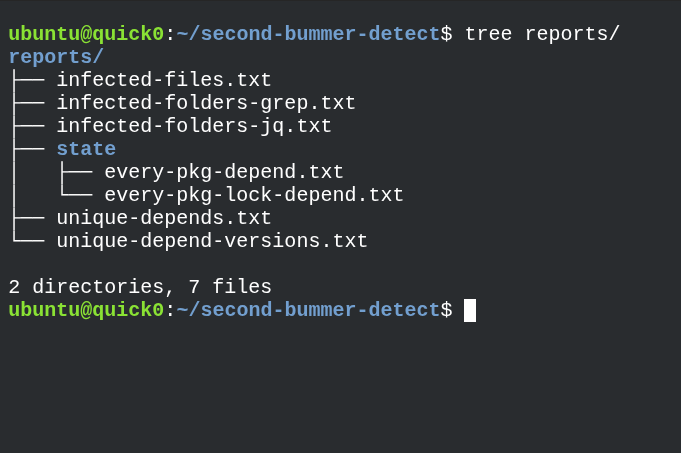
Task: Click unique-depend-versions.txt filename
Action: click(212, 241)
